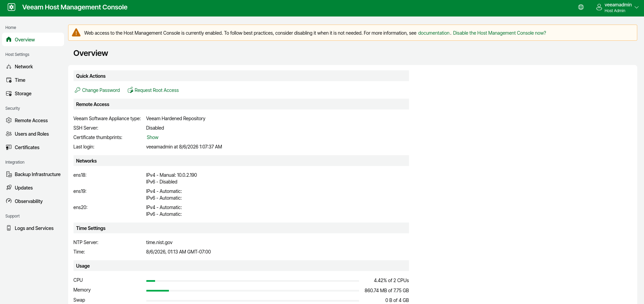Click the Remote Access section header
The width and height of the screenshot is (644, 304).
click(241, 104)
